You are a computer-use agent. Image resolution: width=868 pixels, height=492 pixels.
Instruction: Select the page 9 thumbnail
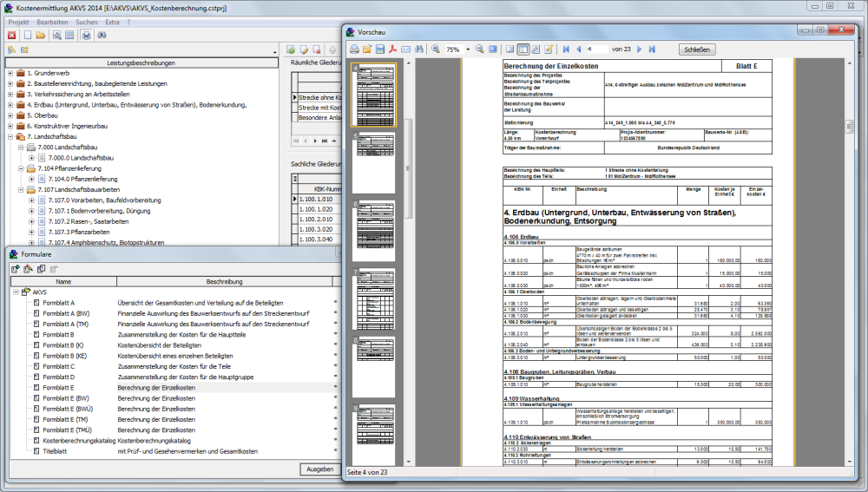point(373,435)
